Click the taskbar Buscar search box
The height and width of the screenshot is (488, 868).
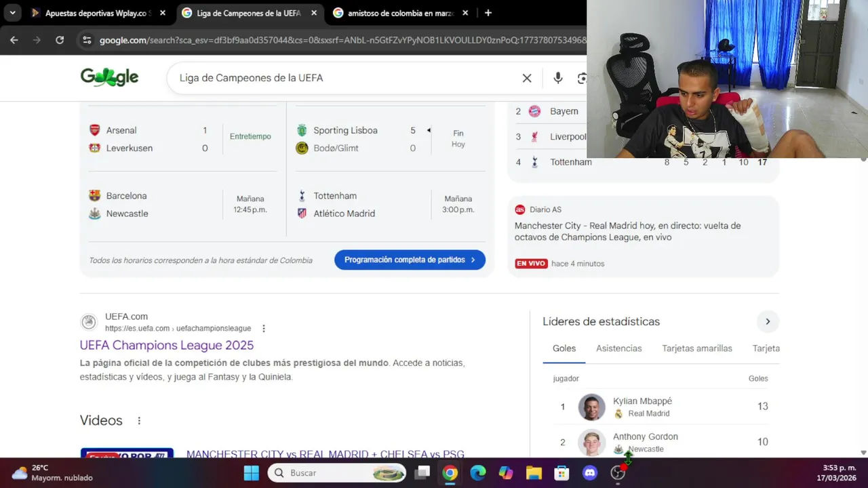pos(336,473)
